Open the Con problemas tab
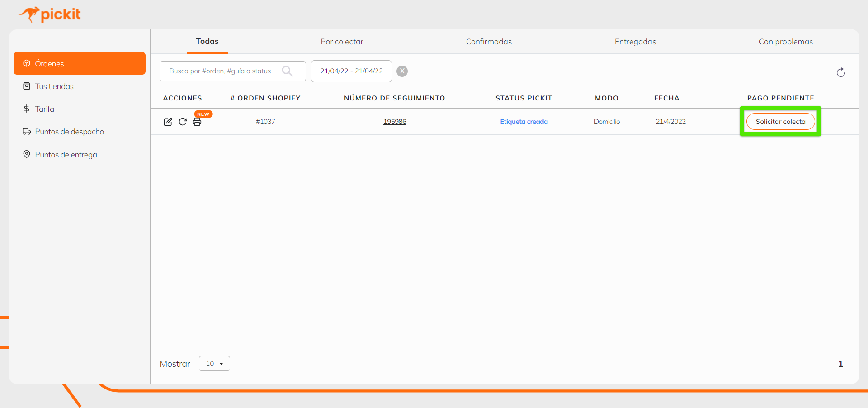The image size is (868, 408). coord(786,42)
